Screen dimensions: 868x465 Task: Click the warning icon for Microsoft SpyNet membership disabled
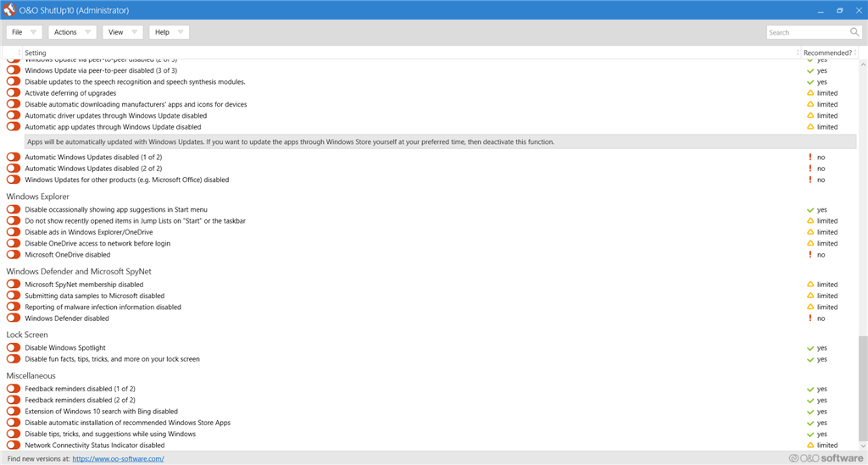[810, 285]
